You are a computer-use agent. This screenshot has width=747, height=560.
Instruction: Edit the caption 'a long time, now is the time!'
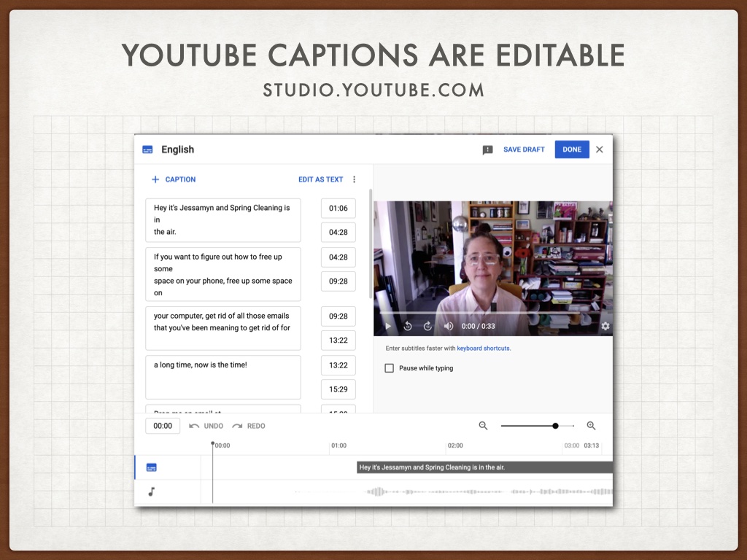[x=223, y=377]
